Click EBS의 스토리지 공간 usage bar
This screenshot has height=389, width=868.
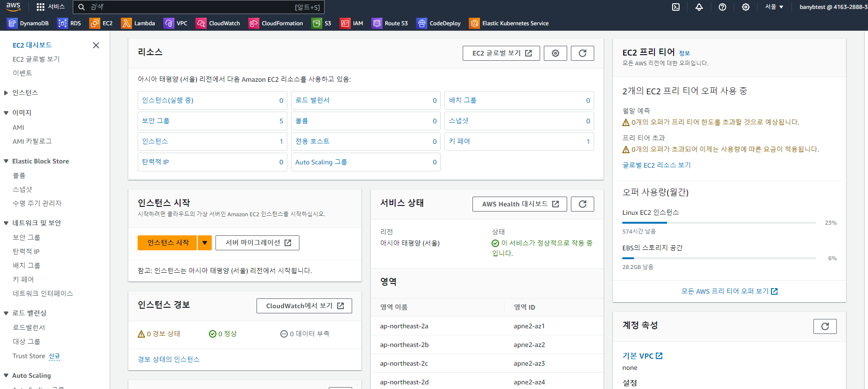click(x=719, y=258)
